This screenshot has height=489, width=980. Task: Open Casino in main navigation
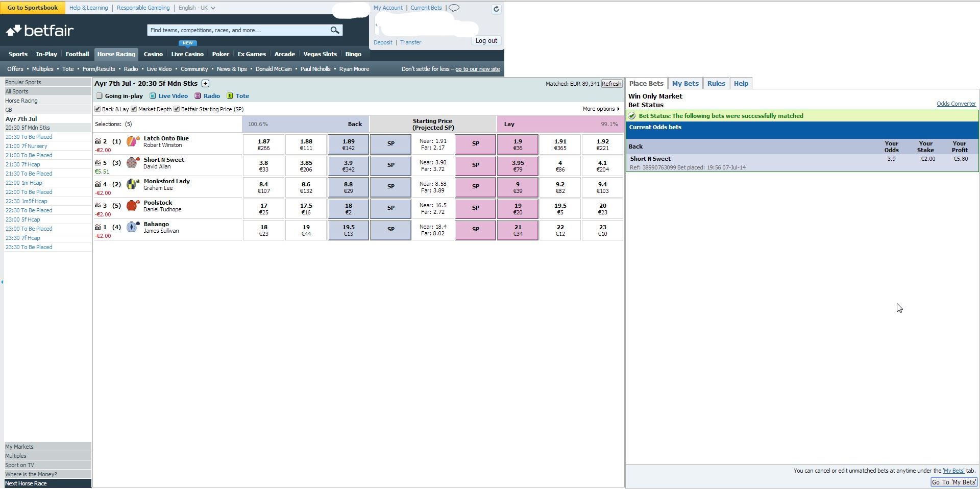(153, 54)
